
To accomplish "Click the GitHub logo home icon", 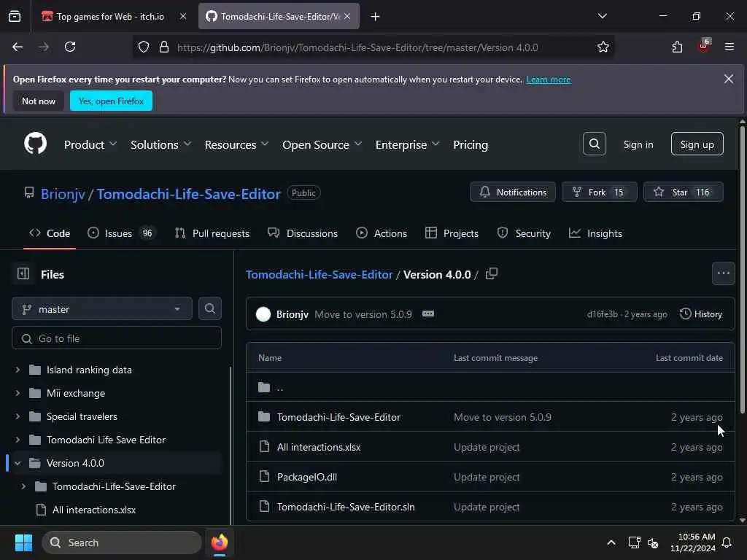I will (35, 144).
